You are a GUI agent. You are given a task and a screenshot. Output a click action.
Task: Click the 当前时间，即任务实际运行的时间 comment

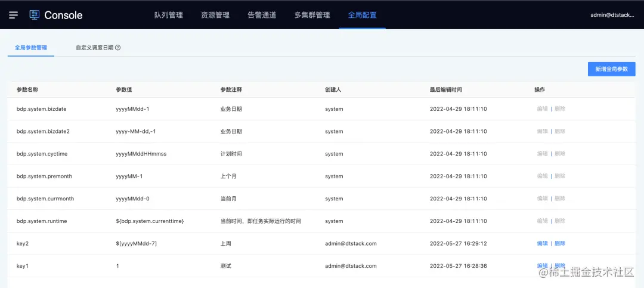click(261, 221)
